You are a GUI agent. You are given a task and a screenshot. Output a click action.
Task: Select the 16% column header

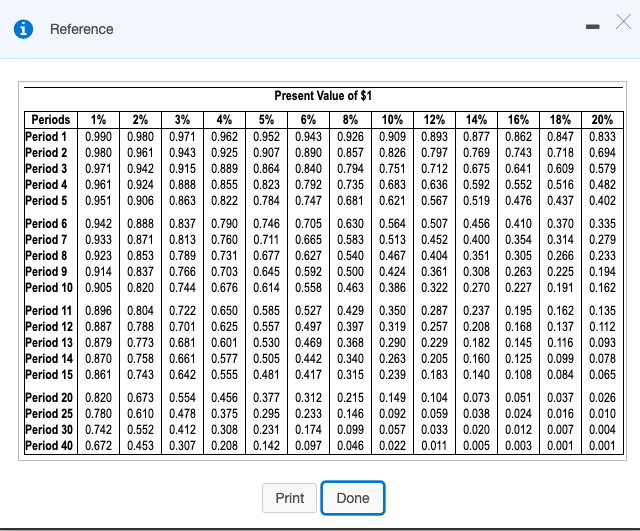518,120
